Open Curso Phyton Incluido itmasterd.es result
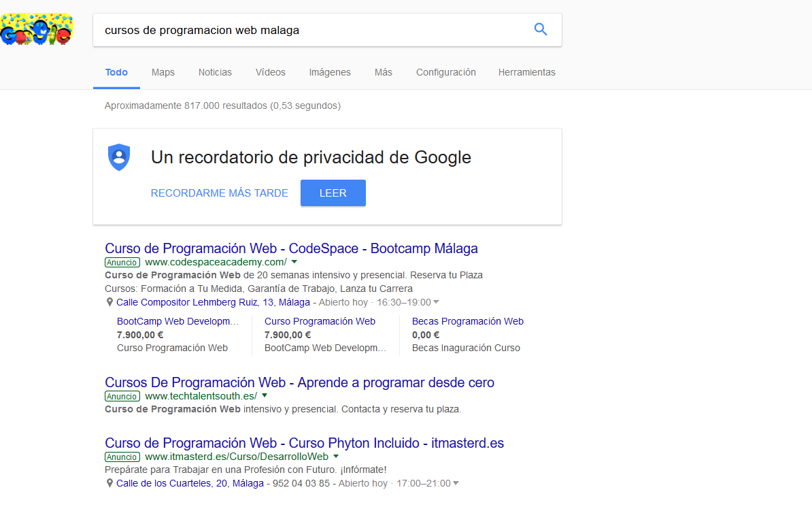 pos(304,443)
